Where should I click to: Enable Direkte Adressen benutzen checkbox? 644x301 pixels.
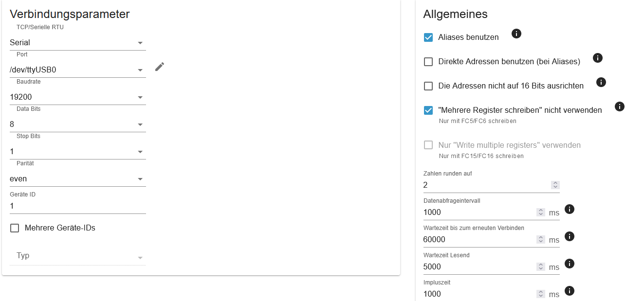click(x=428, y=62)
